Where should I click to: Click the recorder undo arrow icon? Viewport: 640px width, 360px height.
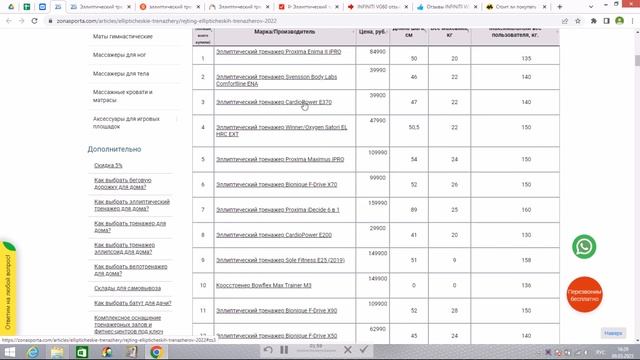click(268, 350)
